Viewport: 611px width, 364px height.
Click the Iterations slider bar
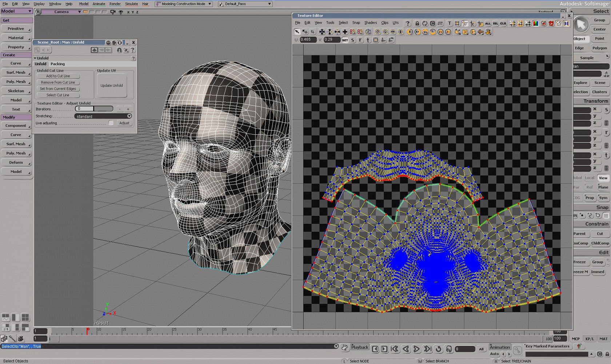click(x=94, y=109)
